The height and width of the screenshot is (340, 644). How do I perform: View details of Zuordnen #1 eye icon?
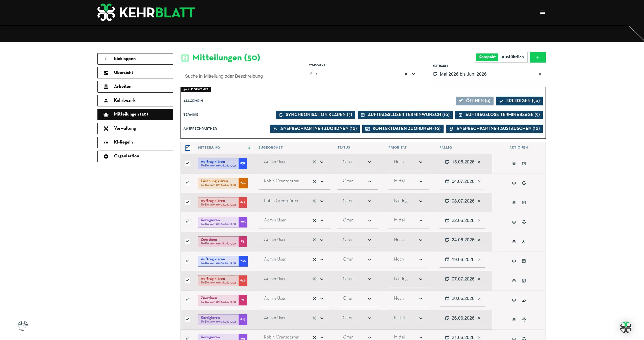coord(514,300)
